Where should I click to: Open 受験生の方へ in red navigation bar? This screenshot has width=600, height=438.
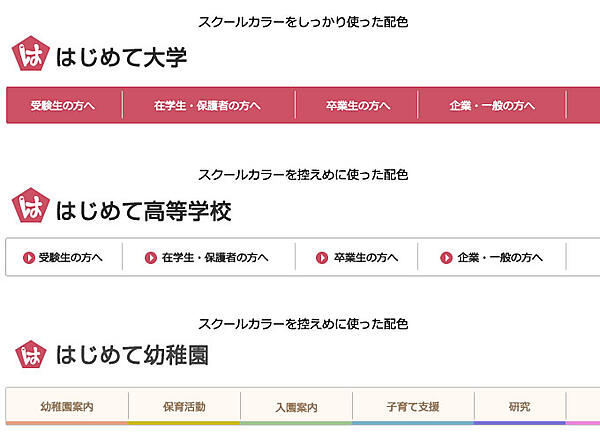(x=63, y=105)
